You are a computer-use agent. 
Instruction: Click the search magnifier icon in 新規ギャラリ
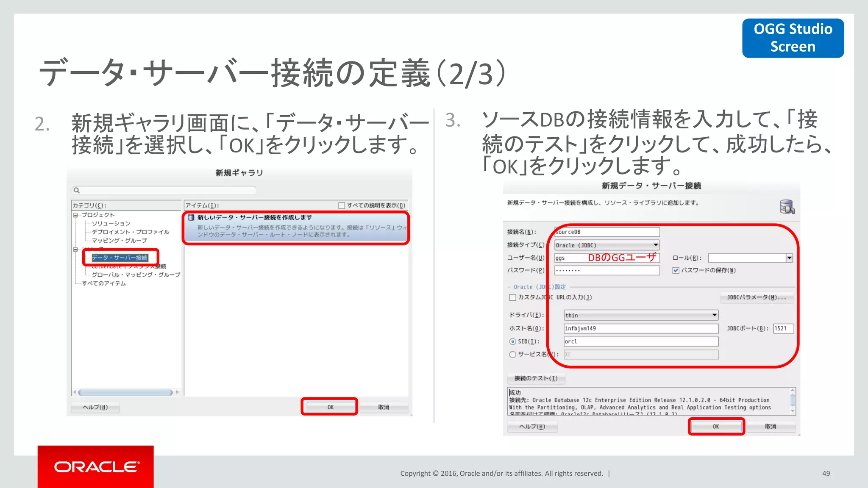click(77, 190)
